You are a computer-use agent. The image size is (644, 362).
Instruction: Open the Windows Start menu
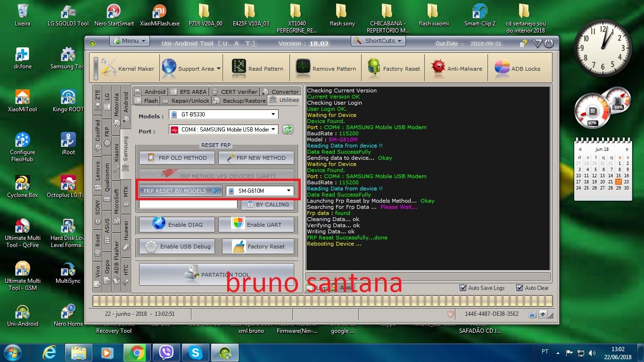[13, 352]
